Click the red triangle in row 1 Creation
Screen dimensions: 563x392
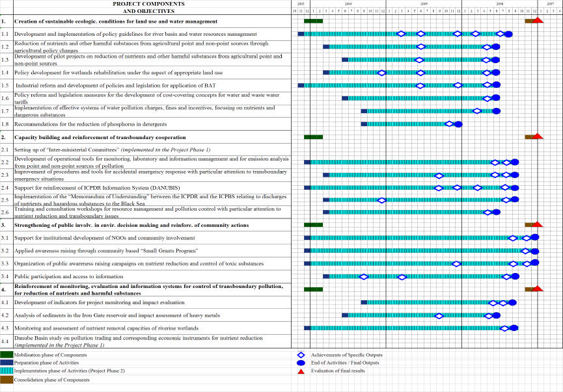click(538, 21)
